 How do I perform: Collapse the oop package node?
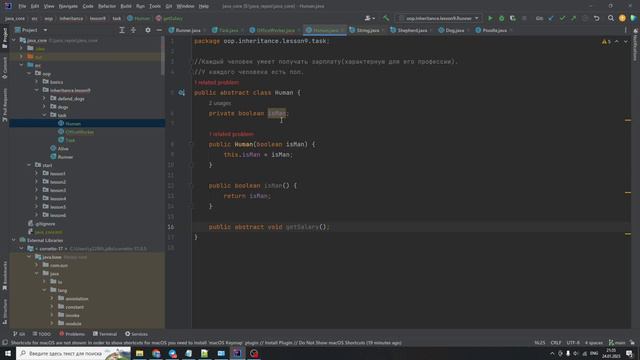29,74
